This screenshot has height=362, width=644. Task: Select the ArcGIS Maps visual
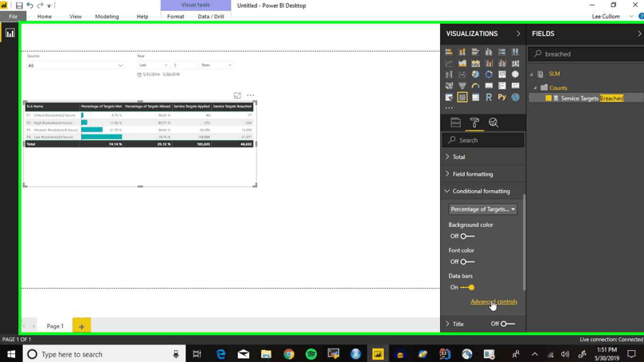point(515,97)
